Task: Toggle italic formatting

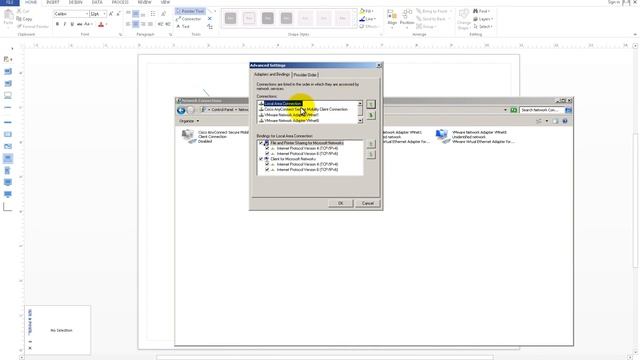Action: (64, 24)
